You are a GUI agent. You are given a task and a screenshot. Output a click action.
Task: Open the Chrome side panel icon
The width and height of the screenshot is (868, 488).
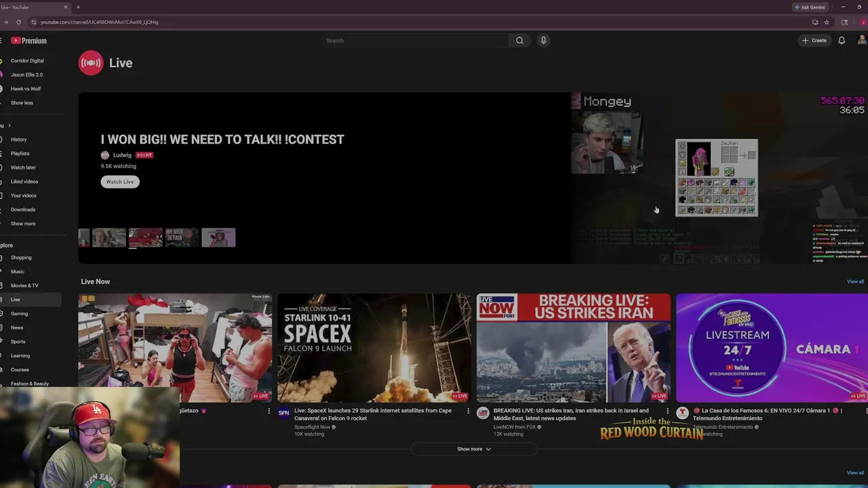click(845, 22)
